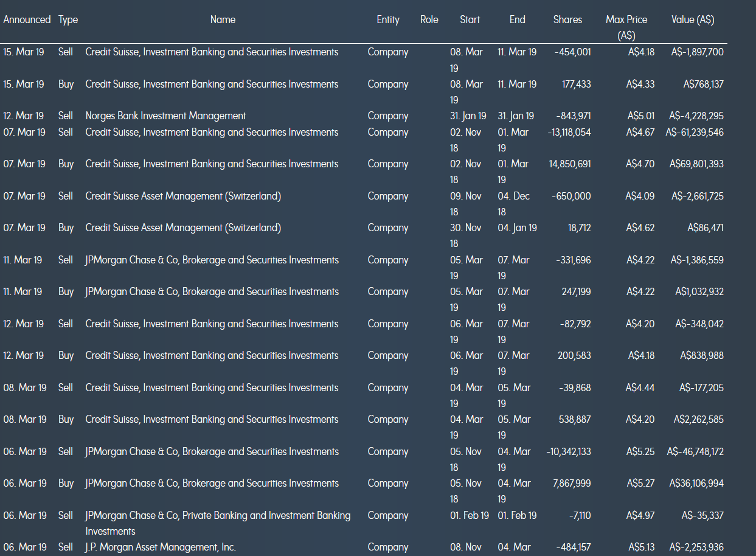Click the value A$36,106,994

click(x=697, y=483)
